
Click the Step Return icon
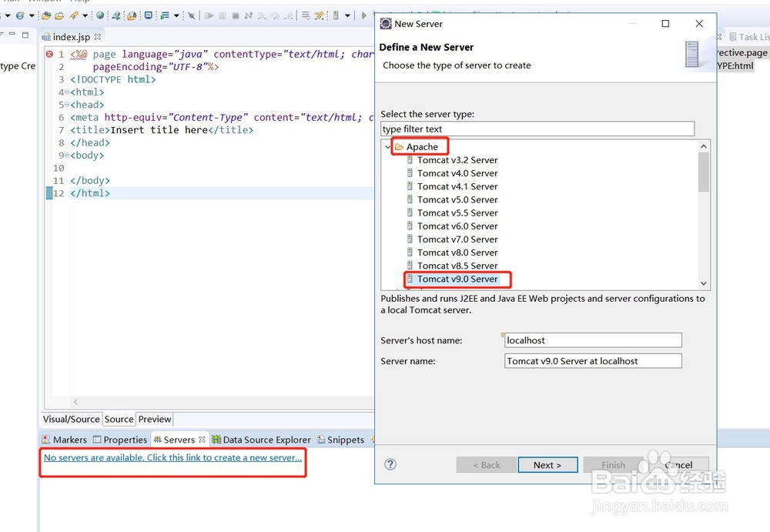[289, 15]
